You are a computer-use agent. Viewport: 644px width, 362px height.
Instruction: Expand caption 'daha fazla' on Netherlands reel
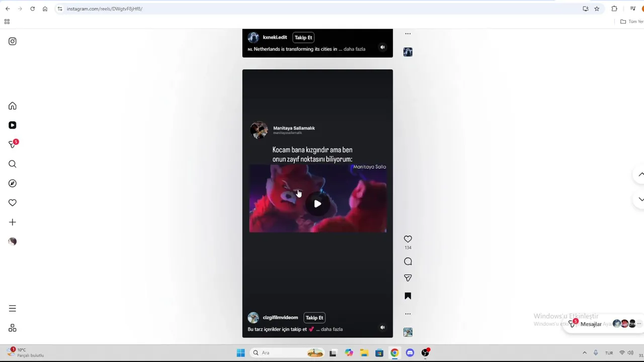pos(354,49)
